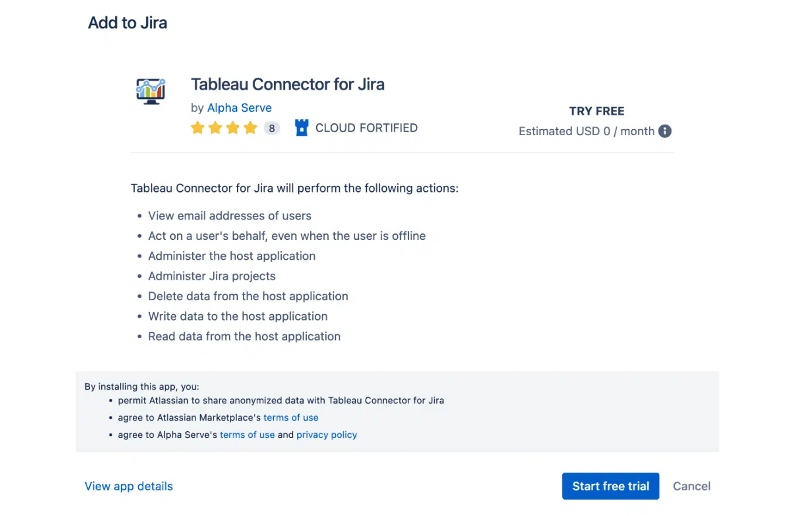Click the Cloud Fortified castle badge icon
812x516 pixels.
pyautogui.click(x=301, y=128)
